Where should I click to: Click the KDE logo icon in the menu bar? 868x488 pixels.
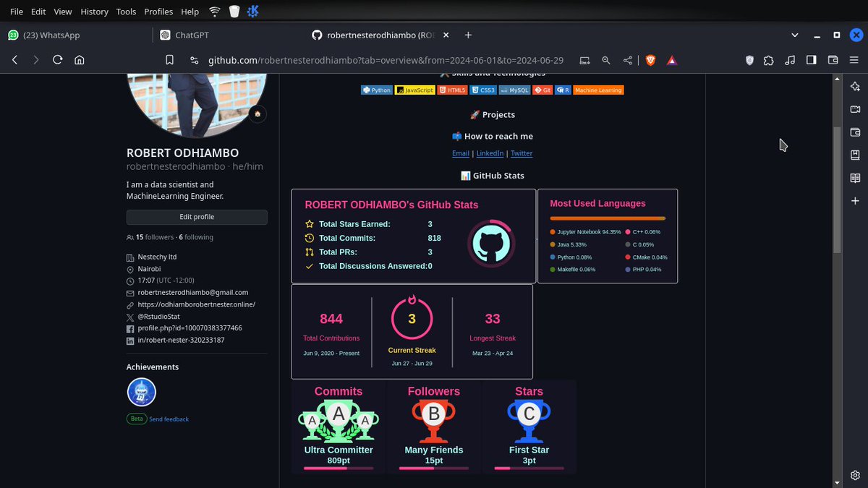[x=253, y=12]
